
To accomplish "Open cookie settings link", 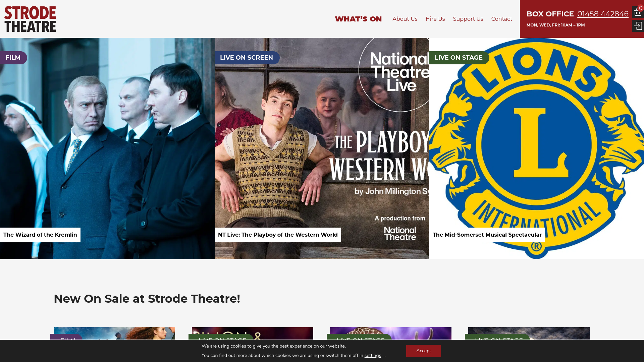I will pyautogui.click(x=373, y=356).
